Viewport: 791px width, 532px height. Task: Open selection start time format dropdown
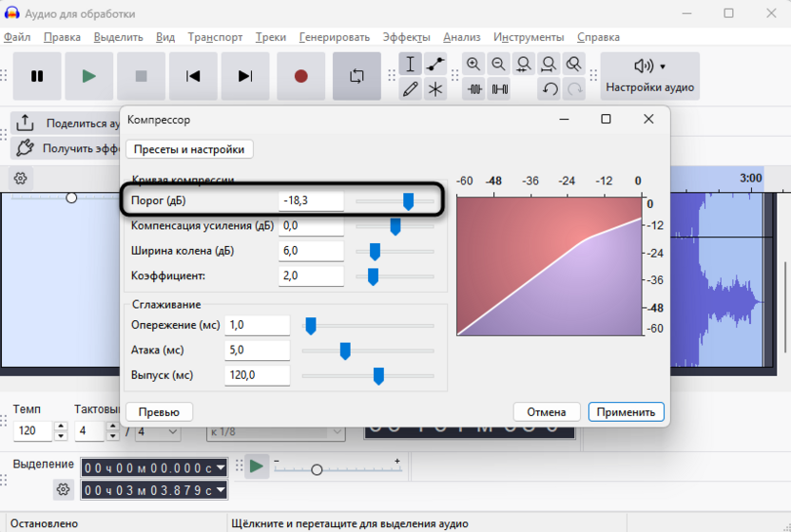[x=222, y=467]
